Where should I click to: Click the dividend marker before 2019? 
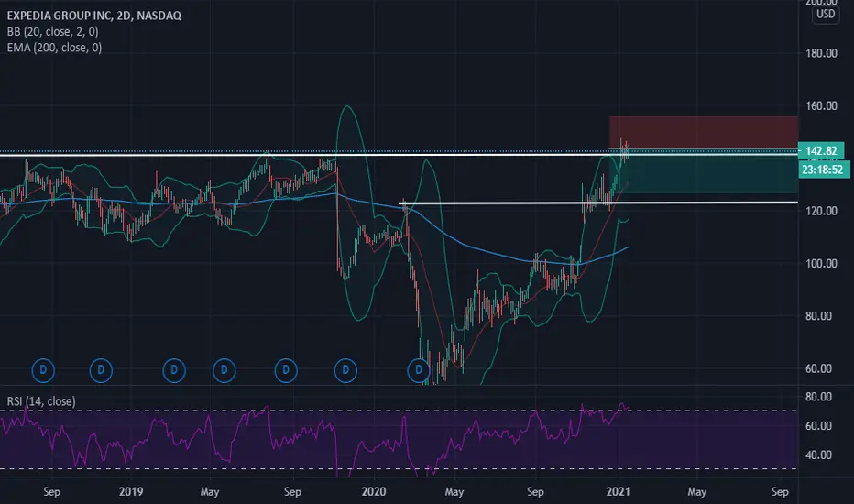pos(101,370)
